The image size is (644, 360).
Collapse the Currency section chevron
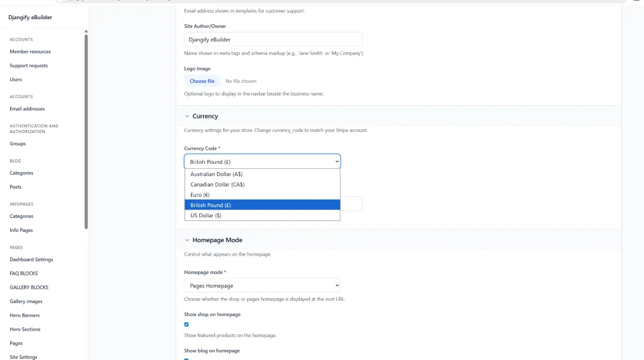coord(187,117)
